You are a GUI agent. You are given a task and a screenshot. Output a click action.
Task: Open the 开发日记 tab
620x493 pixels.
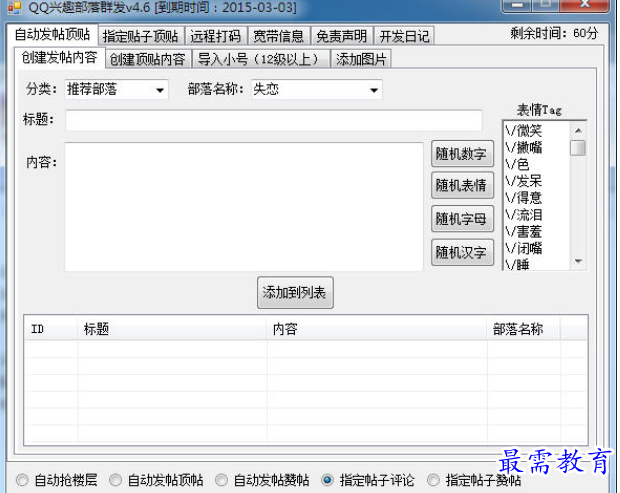coord(404,36)
